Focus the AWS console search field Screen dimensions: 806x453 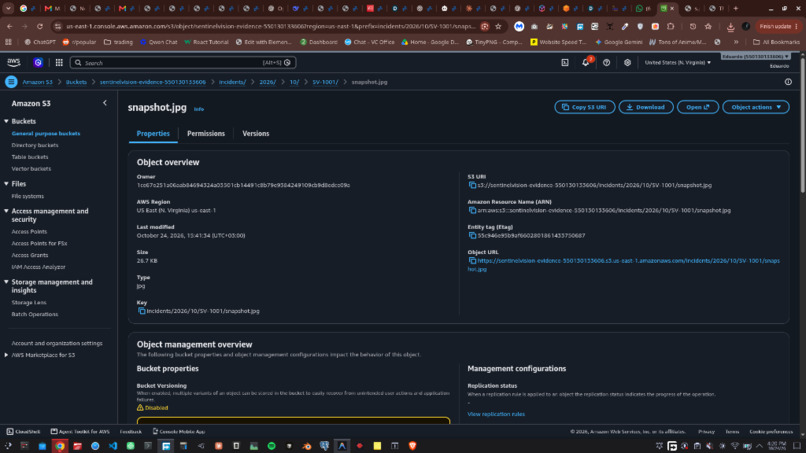click(182, 62)
